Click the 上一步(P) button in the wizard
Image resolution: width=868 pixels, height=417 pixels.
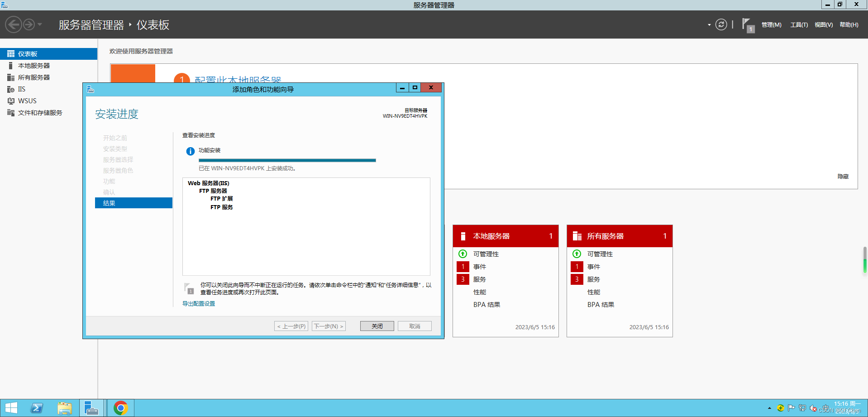tap(291, 326)
